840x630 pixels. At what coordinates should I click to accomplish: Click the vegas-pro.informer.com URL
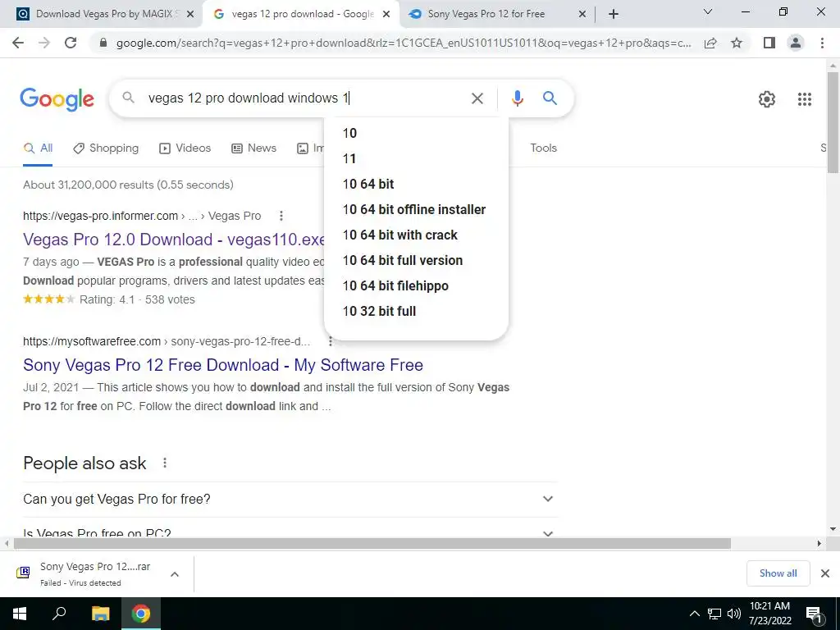(x=100, y=216)
